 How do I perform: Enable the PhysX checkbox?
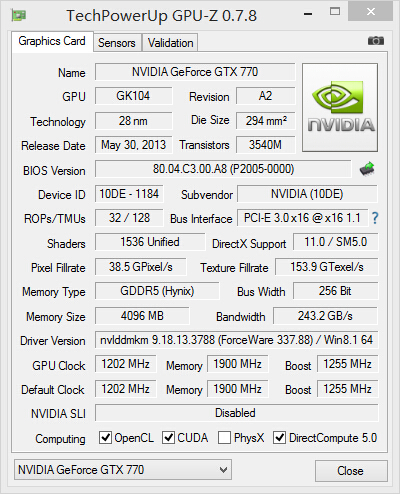pos(224,437)
